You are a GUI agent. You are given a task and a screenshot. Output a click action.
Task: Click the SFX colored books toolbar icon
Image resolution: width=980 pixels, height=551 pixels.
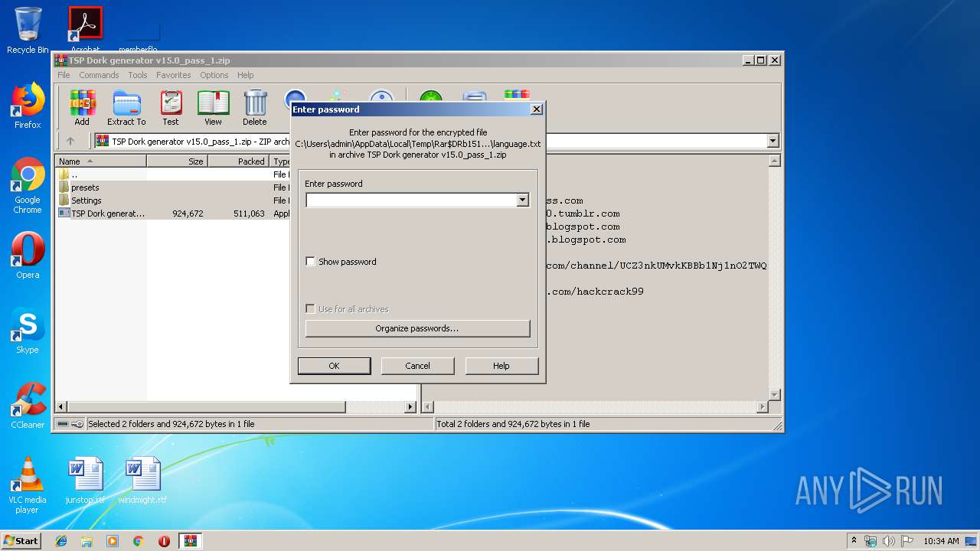[x=517, y=96]
